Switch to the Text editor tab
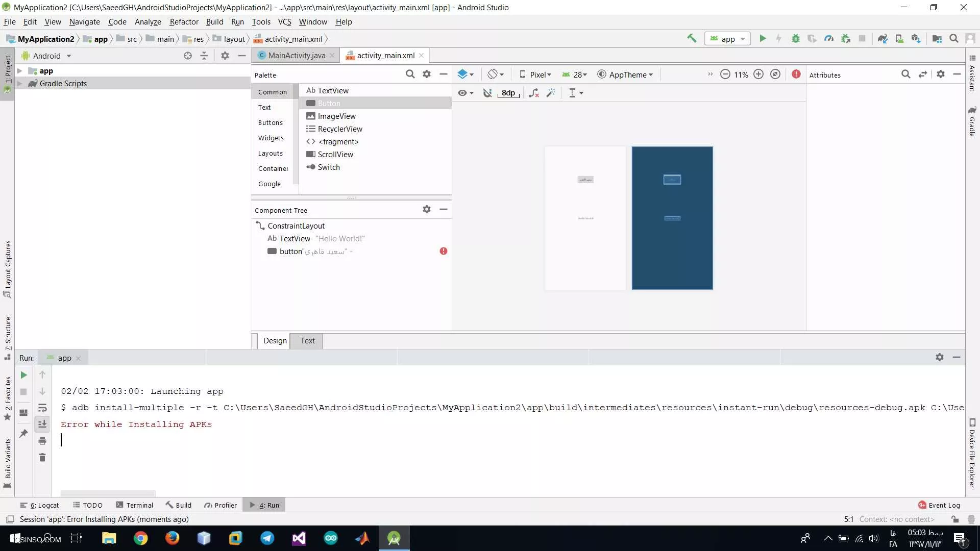The width and height of the screenshot is (980, 551). 307,340
